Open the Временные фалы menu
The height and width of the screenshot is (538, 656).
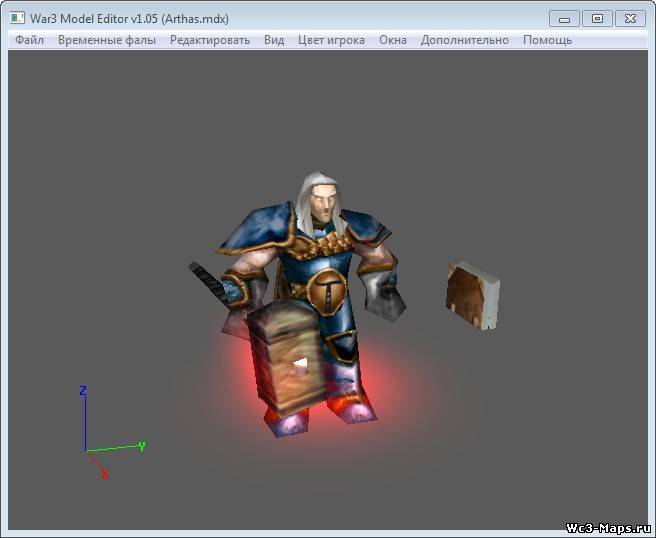(107, 40)
